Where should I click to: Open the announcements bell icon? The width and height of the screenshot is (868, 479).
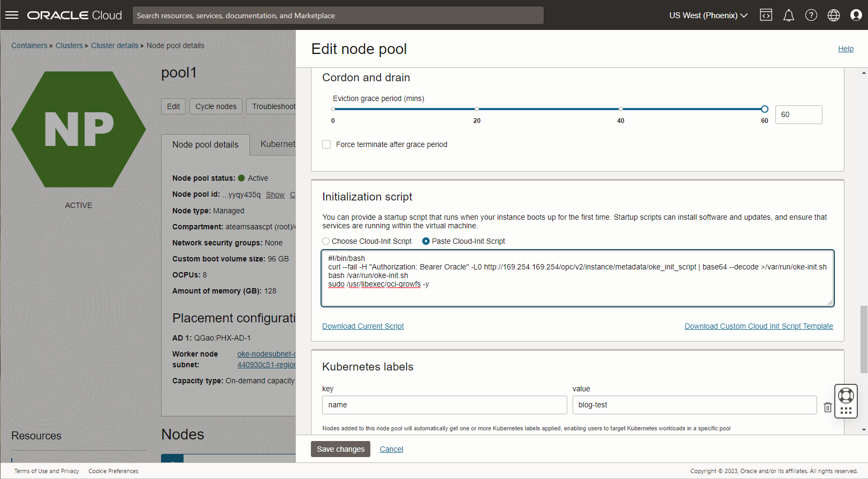[789, 15]
